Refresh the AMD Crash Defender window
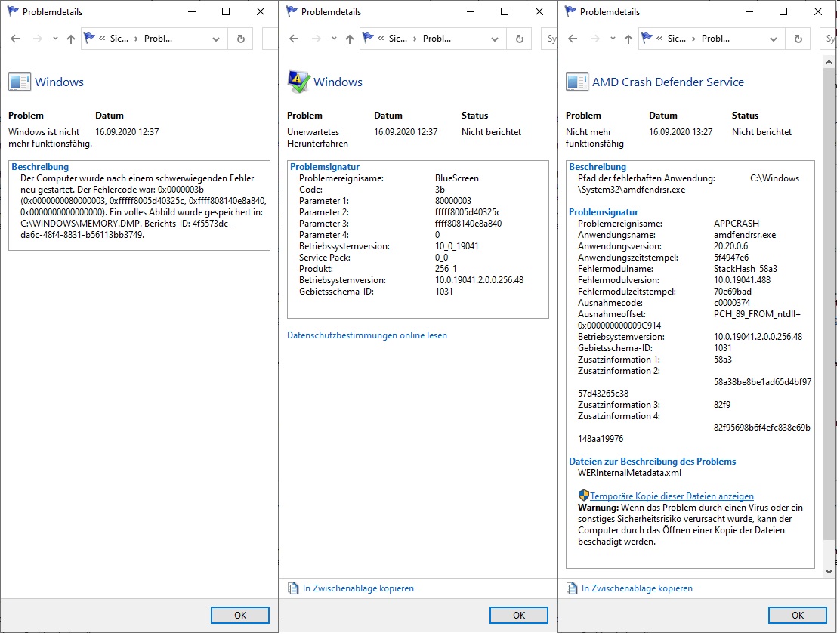 tap(798, 39)
